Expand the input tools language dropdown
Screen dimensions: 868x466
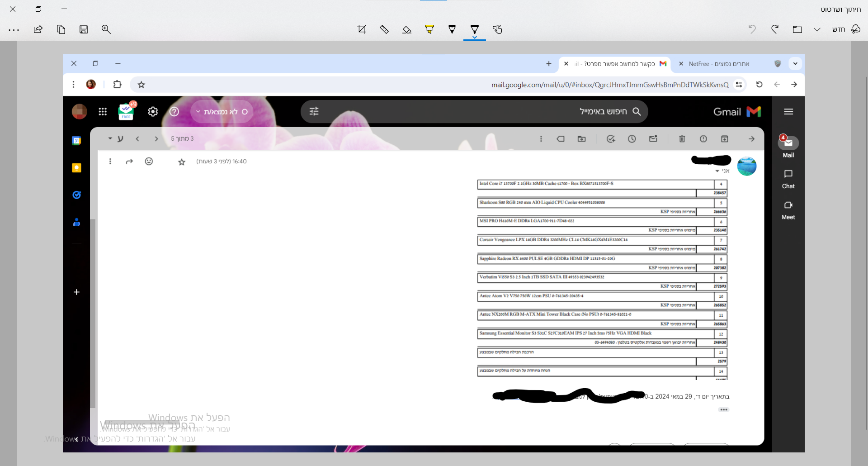point(110,138)
